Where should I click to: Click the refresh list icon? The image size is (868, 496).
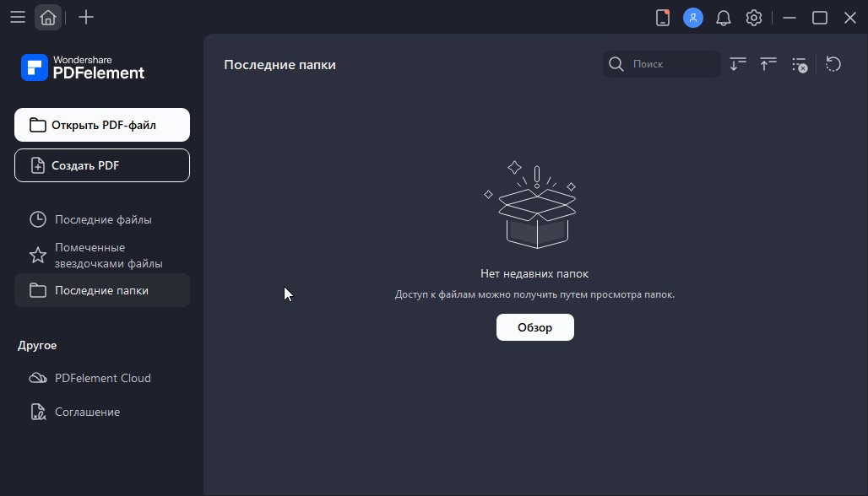pyautogui.click(x=833, y=64)
